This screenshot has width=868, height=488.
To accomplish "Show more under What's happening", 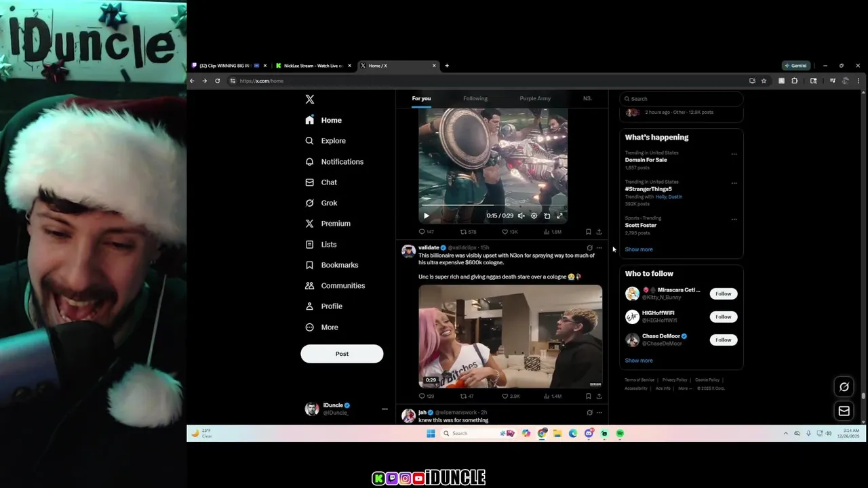I will pyautogui.click(x=639, y=249).
